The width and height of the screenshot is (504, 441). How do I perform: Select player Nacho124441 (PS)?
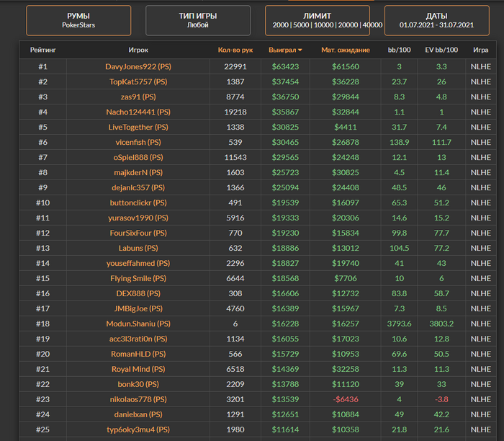(x=138, y=112)
